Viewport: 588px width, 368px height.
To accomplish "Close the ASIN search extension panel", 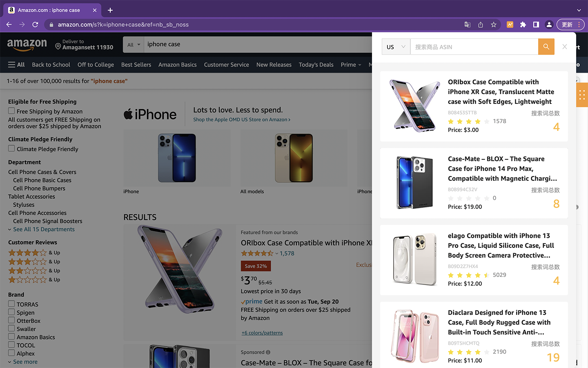I will pos(564,47).
